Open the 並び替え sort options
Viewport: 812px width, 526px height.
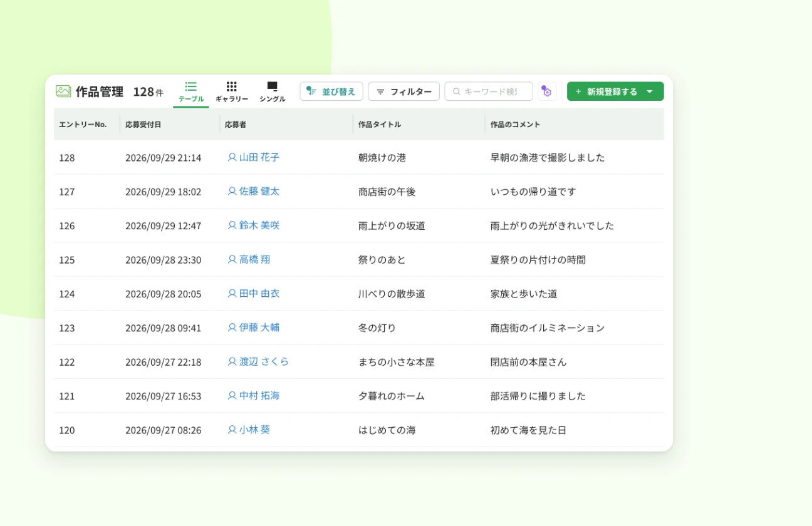coord(331,91)
